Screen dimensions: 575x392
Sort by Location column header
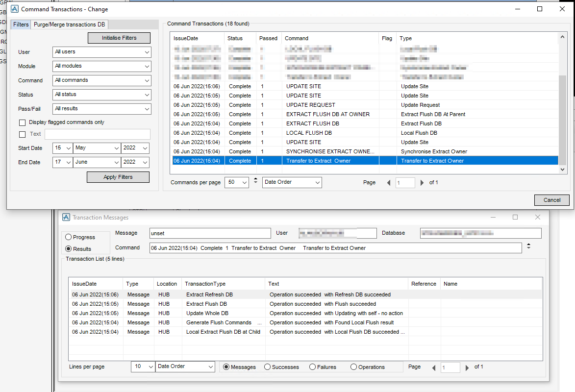click(x=167, y=284)
